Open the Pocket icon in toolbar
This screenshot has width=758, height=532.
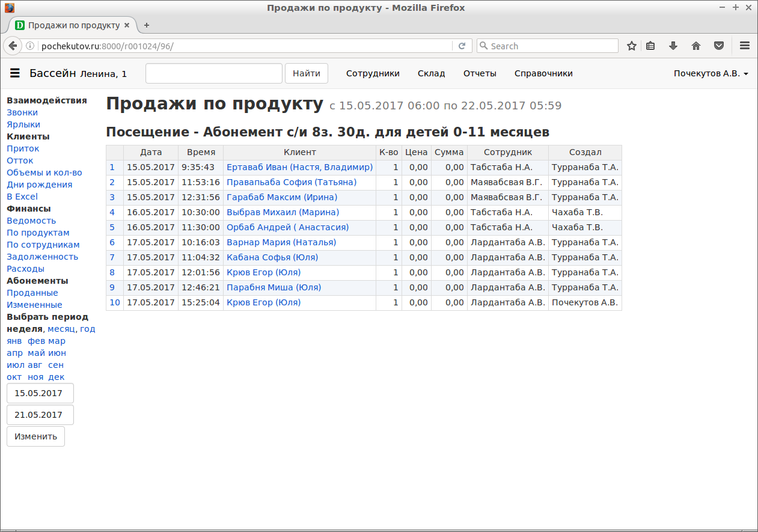click(x=718, y=46)
